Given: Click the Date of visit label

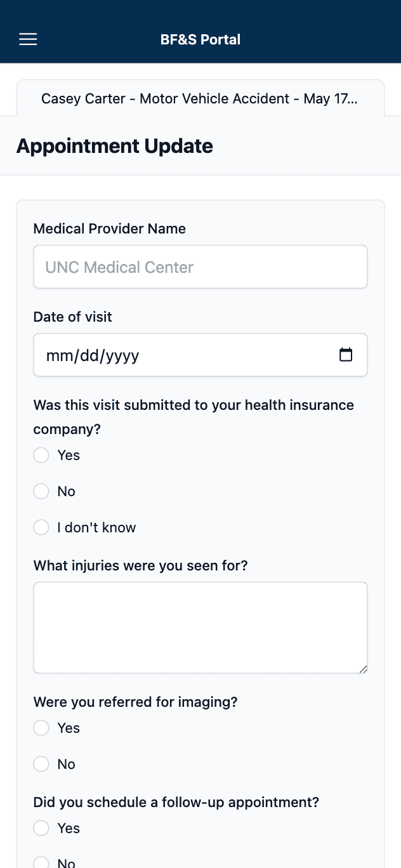Looking at the screenshot, I should (73, 317).
